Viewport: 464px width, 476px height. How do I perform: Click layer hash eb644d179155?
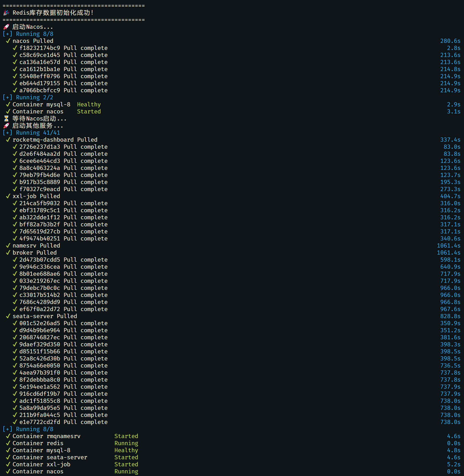(40, 83)
